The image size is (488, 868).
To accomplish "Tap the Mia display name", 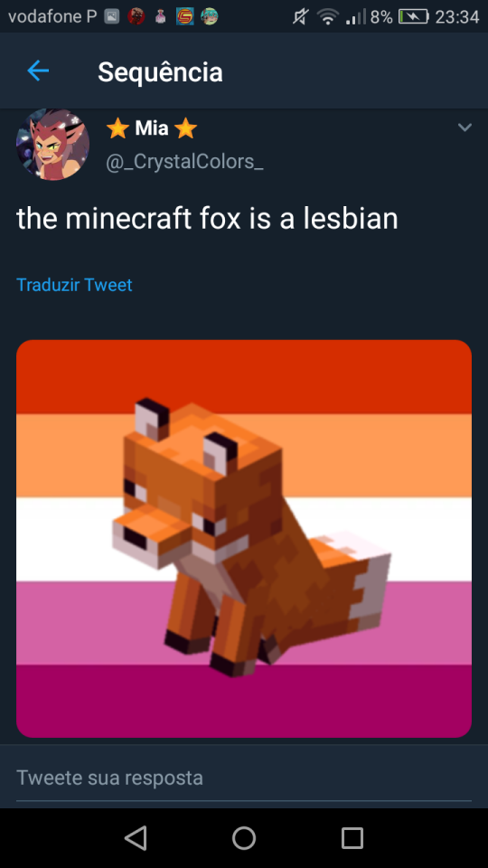I will [152, 128].
